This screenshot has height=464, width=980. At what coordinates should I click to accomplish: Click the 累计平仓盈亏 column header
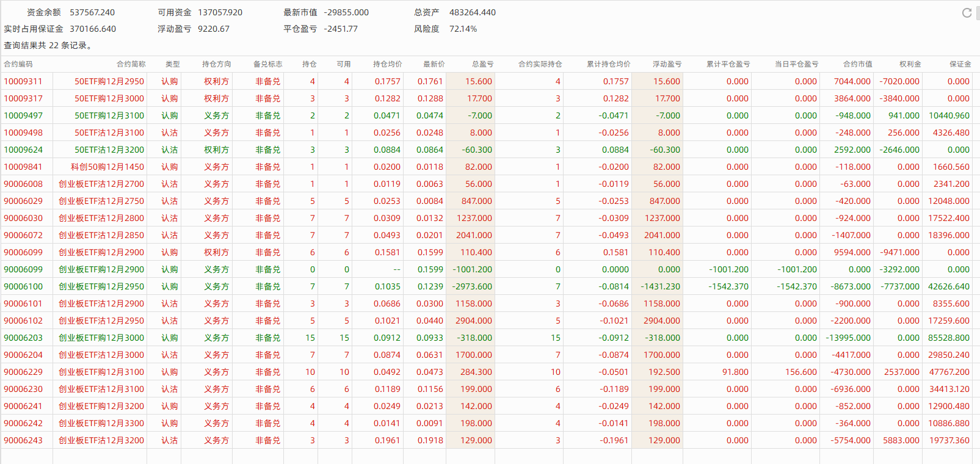click(x=728, y=64)
